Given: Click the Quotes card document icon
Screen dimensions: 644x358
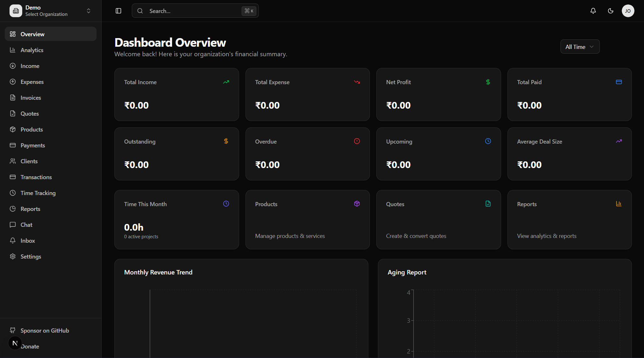Looking at the screenshot, I should pos(488,204).
